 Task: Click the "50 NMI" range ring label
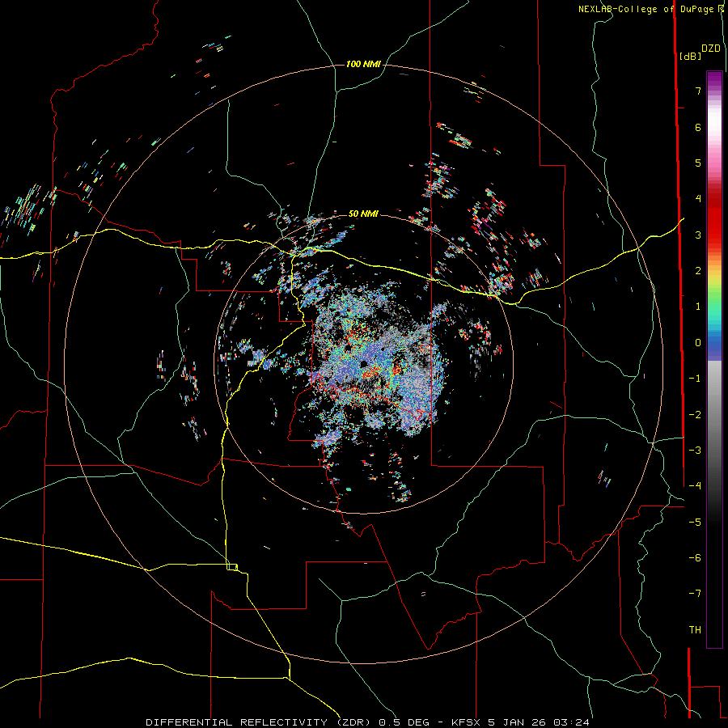pos(363,214)
